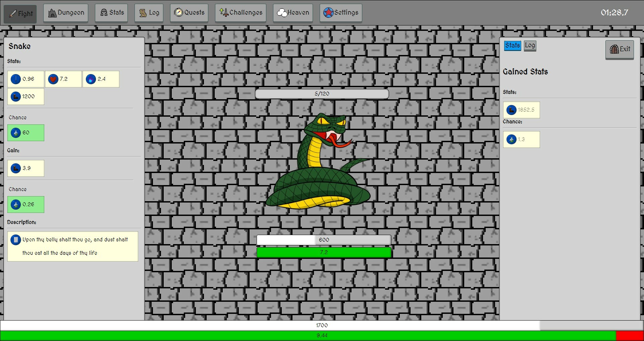Click the scroll icon beside the snake description
Screen dimensions: 644x341
click(x=15, y=240)
